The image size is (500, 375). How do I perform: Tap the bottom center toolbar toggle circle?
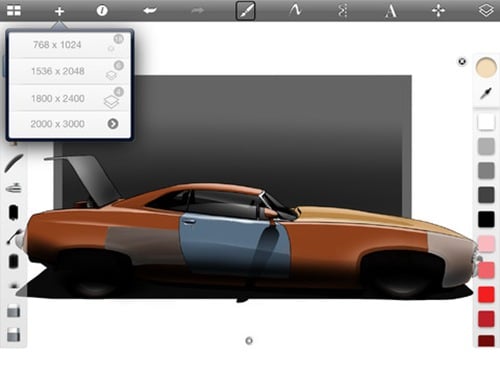[x=249, y=341]
